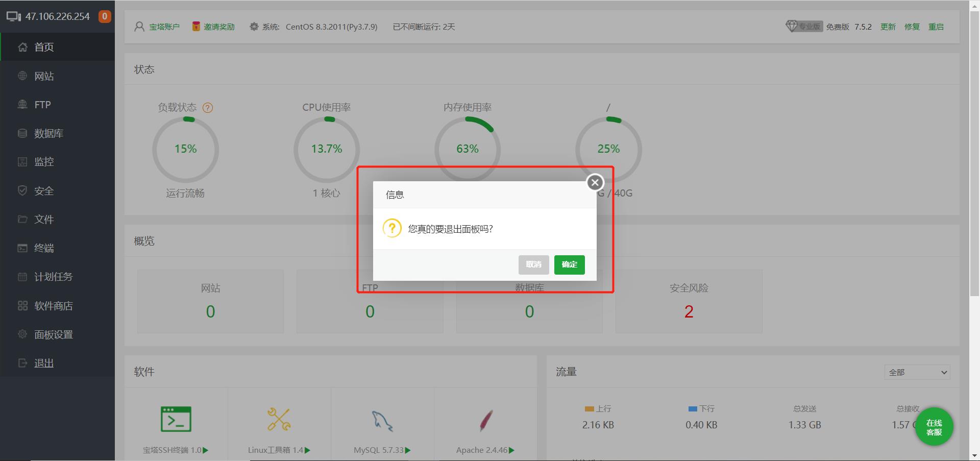Open 计划任务 in the sidebar

click(58, 277)
